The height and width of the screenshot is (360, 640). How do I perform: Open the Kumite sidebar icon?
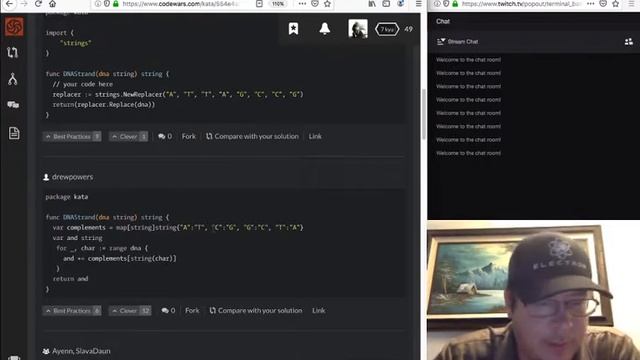13,79
